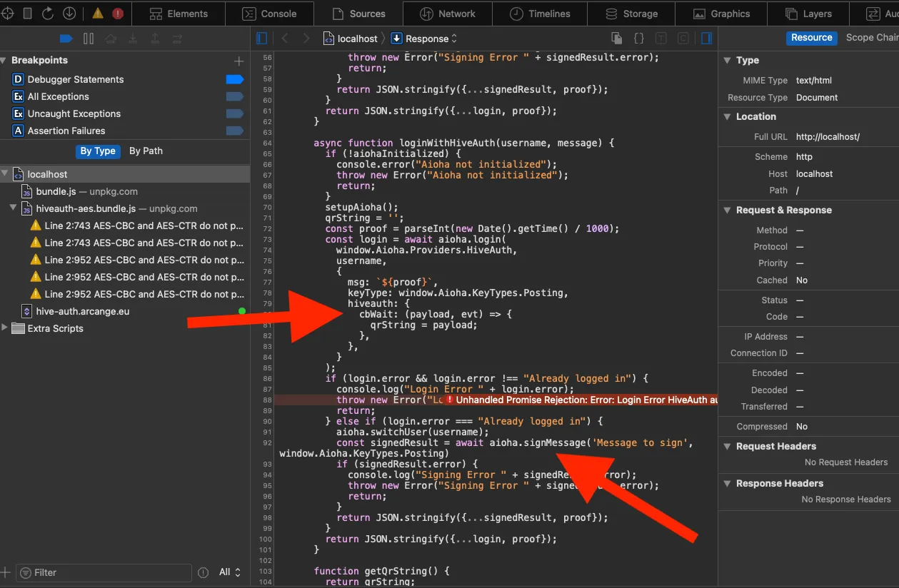899x588 pixels.
Task: Click the step over debugger icon
Action: [x=111, y=39]
